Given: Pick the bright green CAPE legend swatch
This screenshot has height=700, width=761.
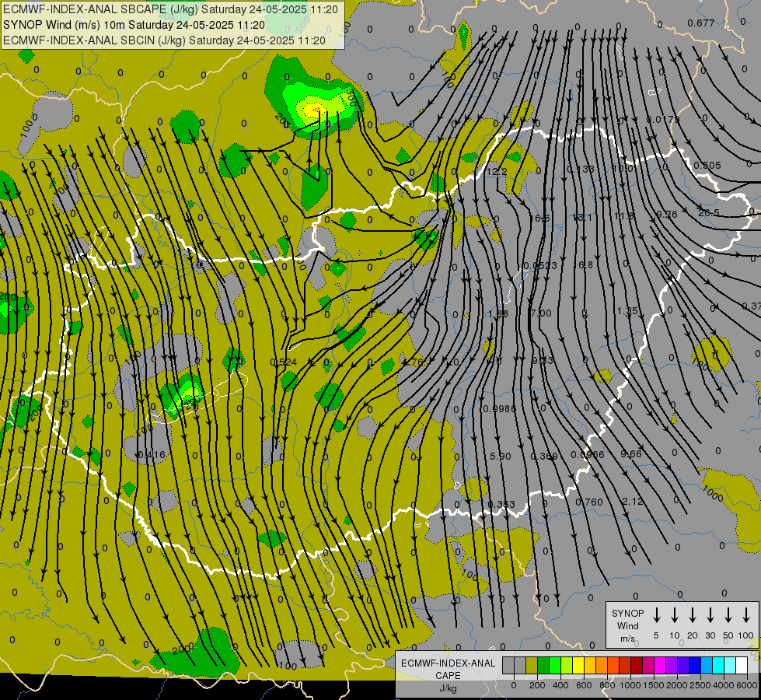Looking at the screenshot, I should pyautogui.click(x=555, y=665).
